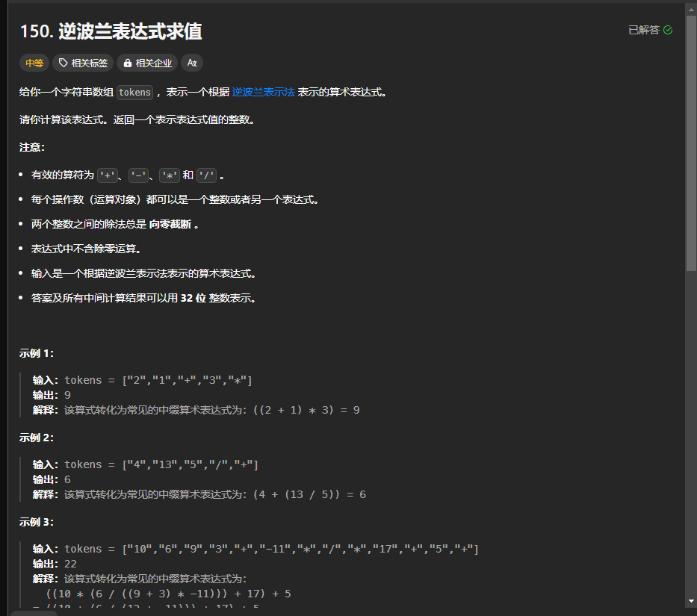Screen dimensions: 697x616
Task: Click the 示例 1 heading
Action: pos(37,353)
